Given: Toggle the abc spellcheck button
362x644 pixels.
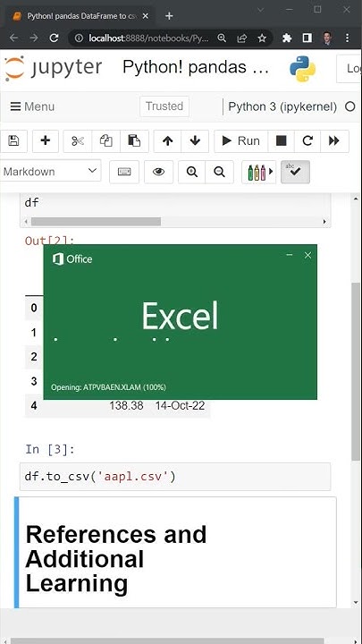Looking at the screenshot, I should tap(295, 172).
